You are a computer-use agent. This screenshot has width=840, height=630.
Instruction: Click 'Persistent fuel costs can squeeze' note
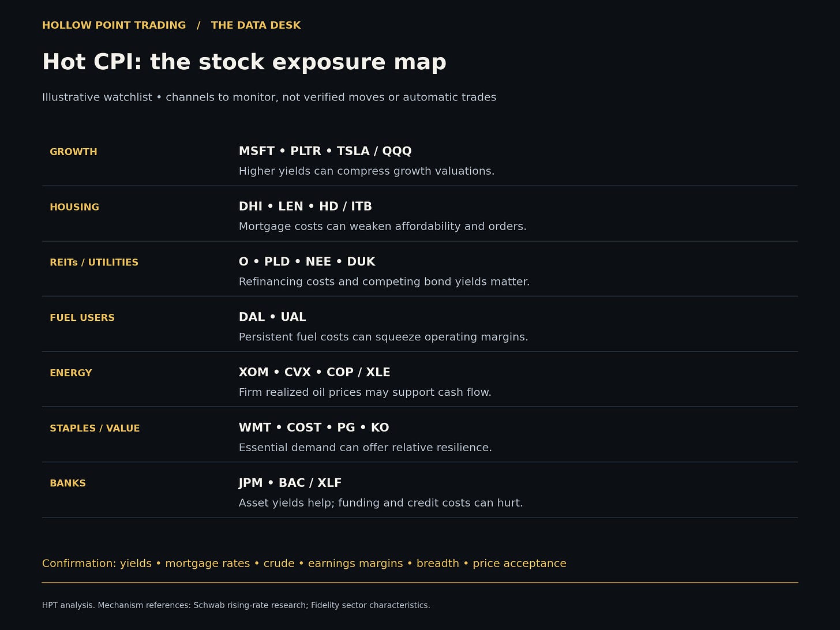(x=383, y=337)
